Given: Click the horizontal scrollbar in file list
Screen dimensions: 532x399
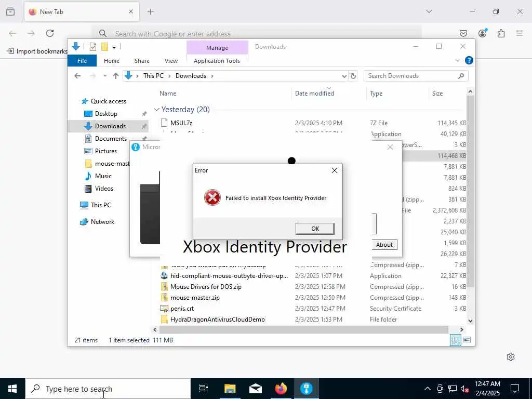Looking at the screenshot, I should (x=303, y=329).
